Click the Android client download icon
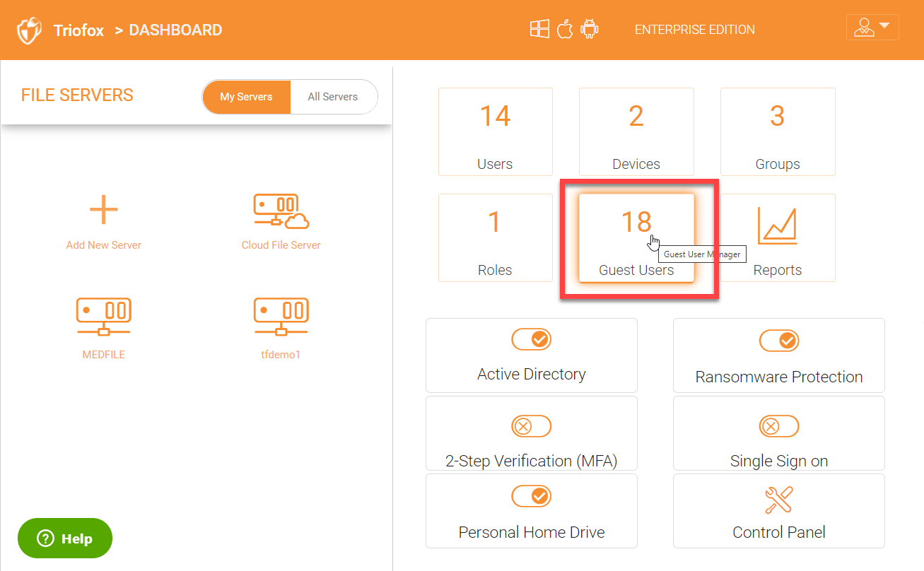Screen dimensions: 924x571 590,29
